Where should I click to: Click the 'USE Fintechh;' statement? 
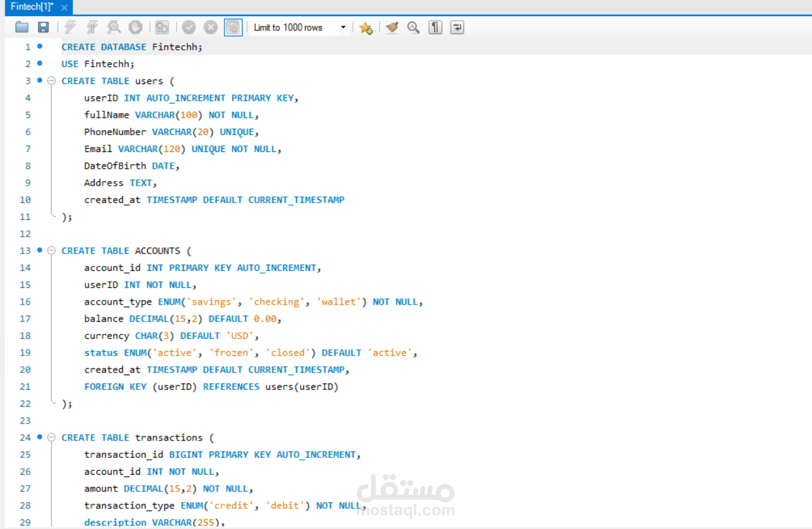(98, 64)
